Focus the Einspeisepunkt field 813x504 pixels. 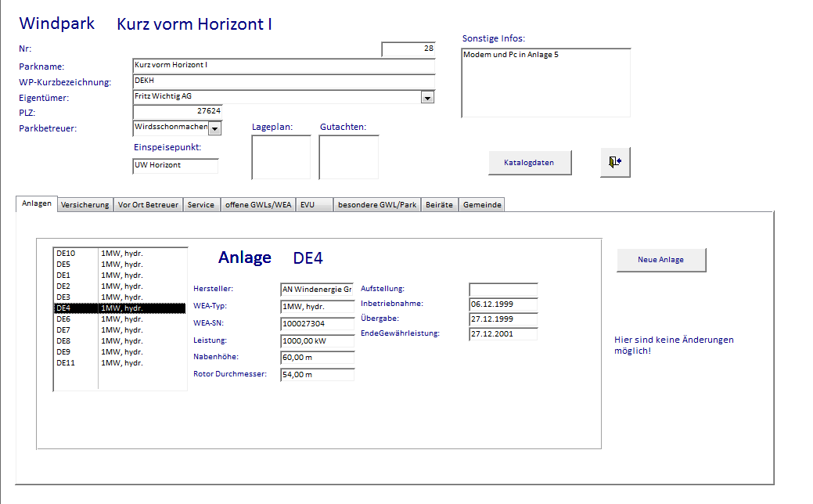tap(175, 166)
